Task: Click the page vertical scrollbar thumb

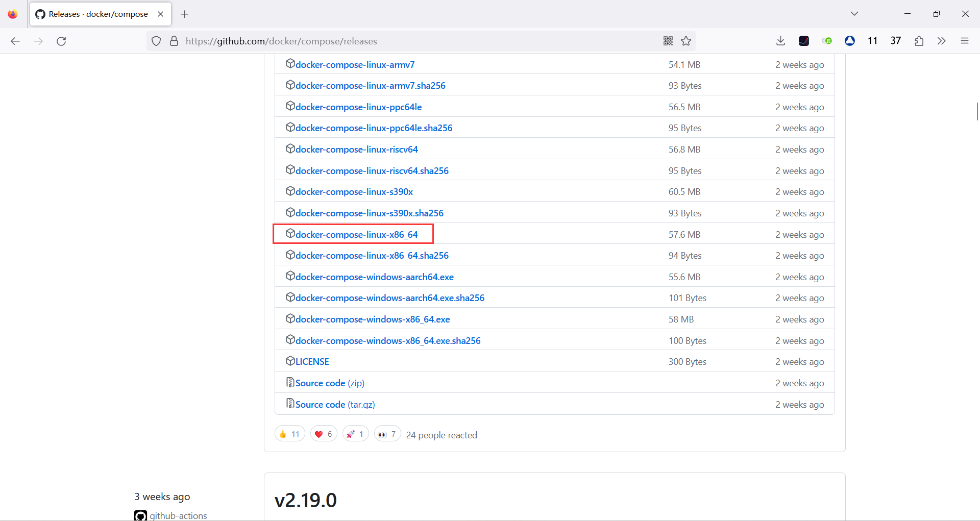Action: pos(977,111)
